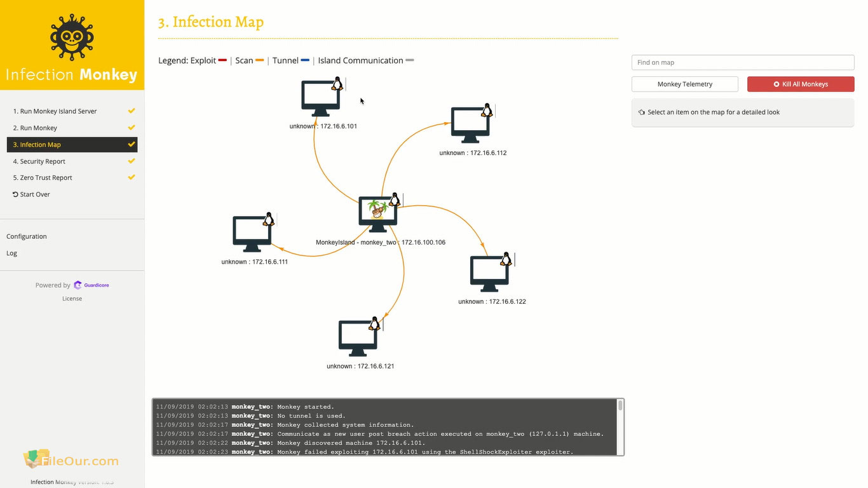The image size is (868, 488).
Task: Click the checkmark beside Infection Map
Action: coord(132,144)
